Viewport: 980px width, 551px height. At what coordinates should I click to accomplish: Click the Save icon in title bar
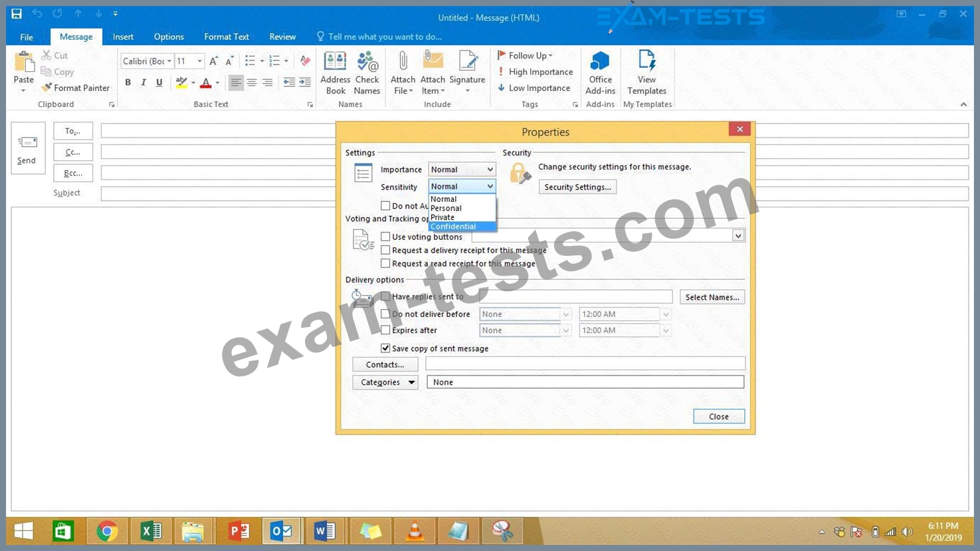17,13
